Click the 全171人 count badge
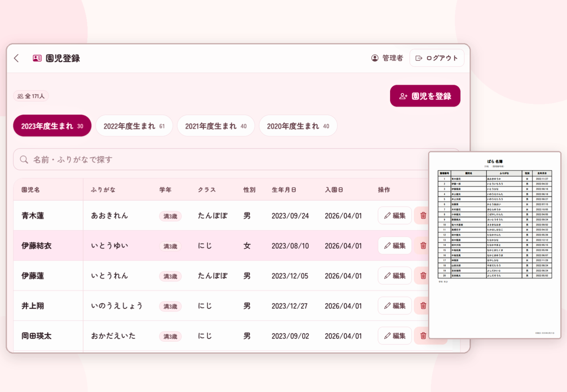This screenshot has height=392, width=567. point(31,96)
